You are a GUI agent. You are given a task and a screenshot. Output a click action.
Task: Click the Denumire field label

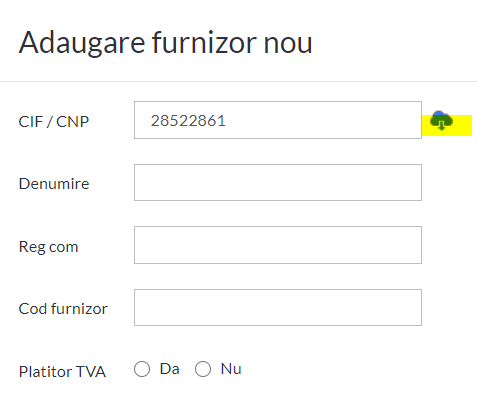pyautogui.click(x=54, y=184)
